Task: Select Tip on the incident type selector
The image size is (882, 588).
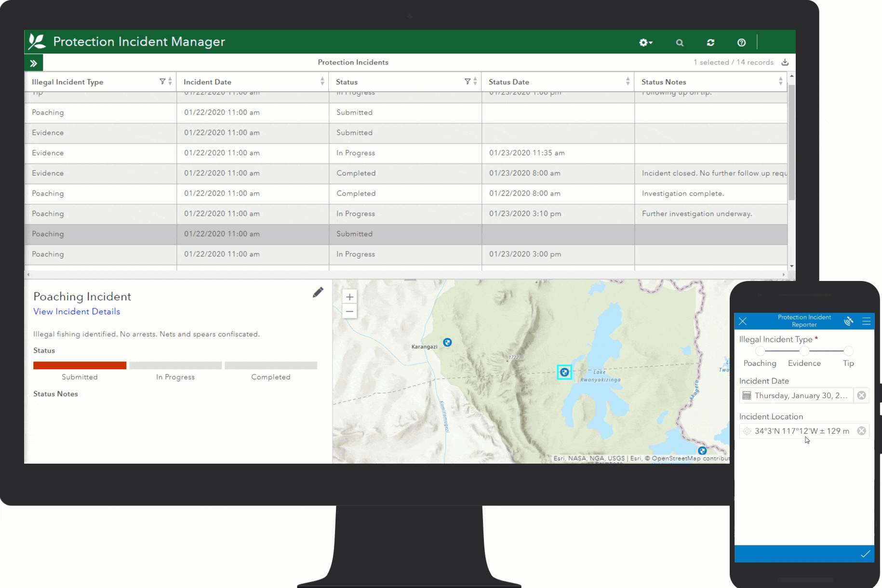Action: (848, 351)
